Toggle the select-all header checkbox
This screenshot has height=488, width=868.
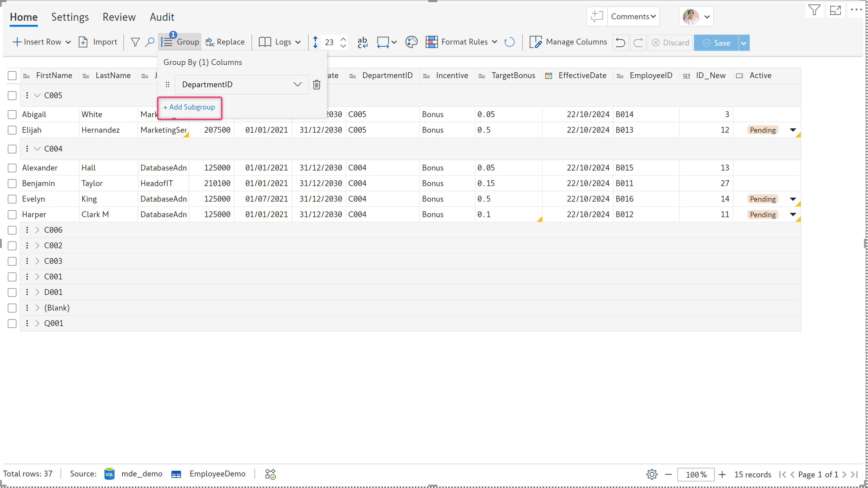pyautogui.click(x=12, y=75)
